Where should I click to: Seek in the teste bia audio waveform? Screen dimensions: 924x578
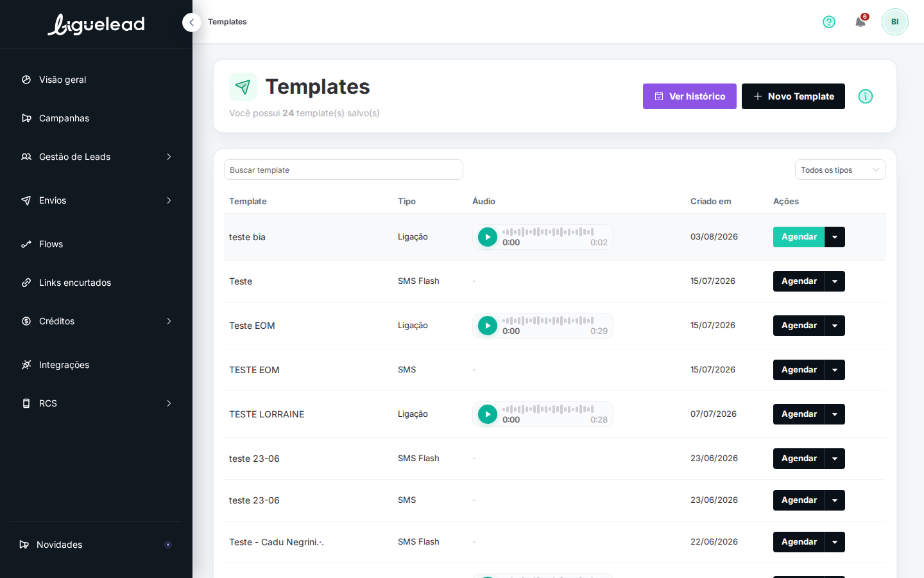pos(548,232)
